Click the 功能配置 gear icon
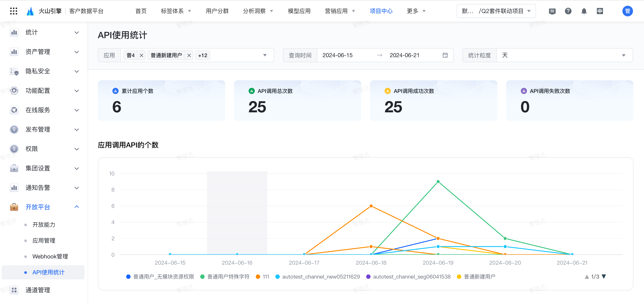644x305 pixels. (x=14, y=91)
